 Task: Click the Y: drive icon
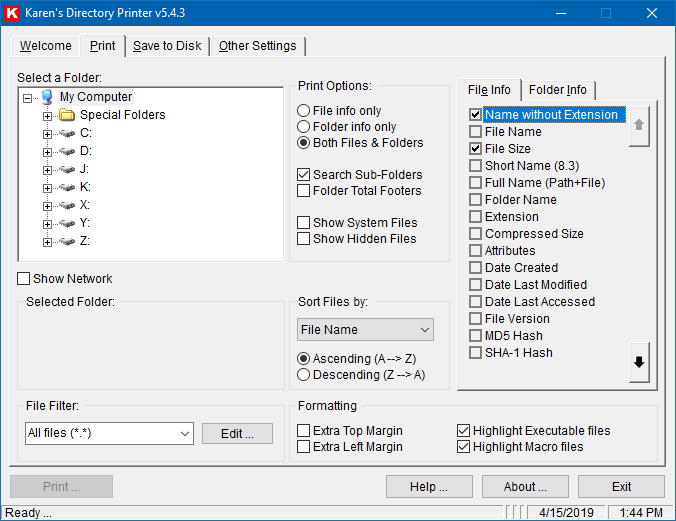click(x=67, y=223)
